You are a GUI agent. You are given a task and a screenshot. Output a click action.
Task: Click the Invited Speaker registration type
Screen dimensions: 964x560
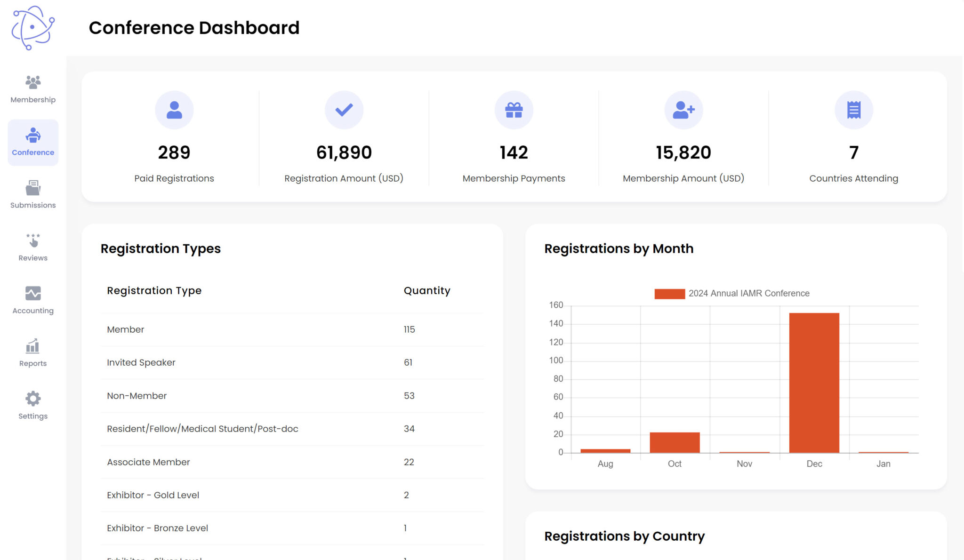coord(141,362)
